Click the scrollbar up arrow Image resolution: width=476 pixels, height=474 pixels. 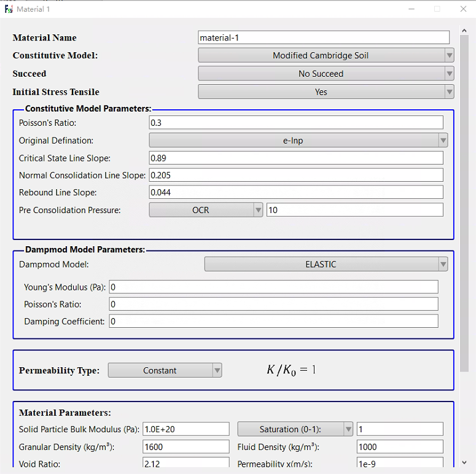(464, 31)
